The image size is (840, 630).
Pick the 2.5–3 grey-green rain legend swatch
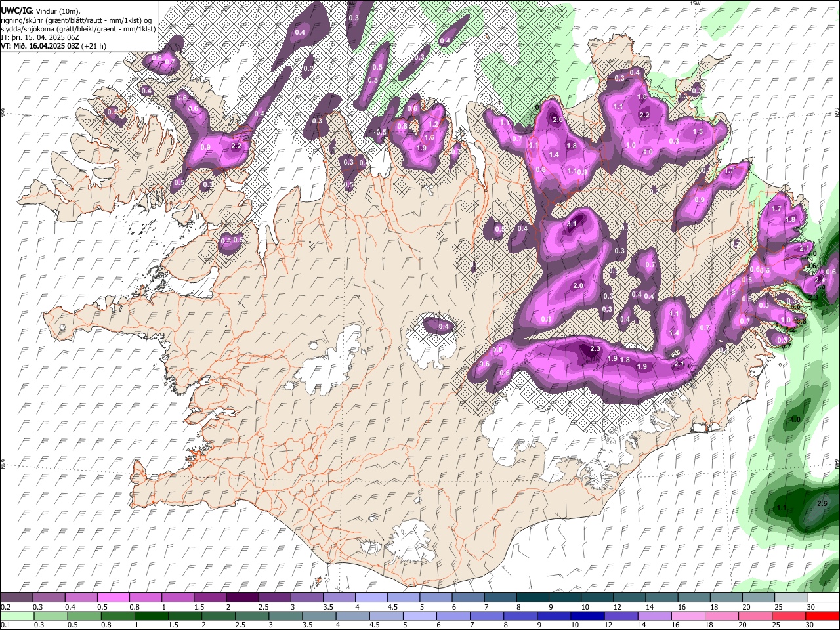pyautogui.click(x=251, y=616)
